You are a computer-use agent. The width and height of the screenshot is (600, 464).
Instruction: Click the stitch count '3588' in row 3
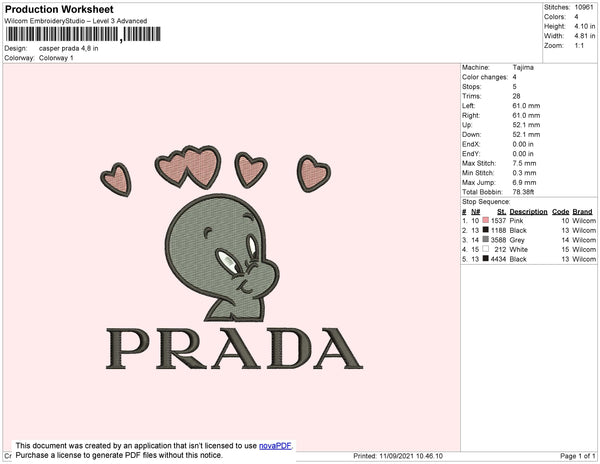498,240
